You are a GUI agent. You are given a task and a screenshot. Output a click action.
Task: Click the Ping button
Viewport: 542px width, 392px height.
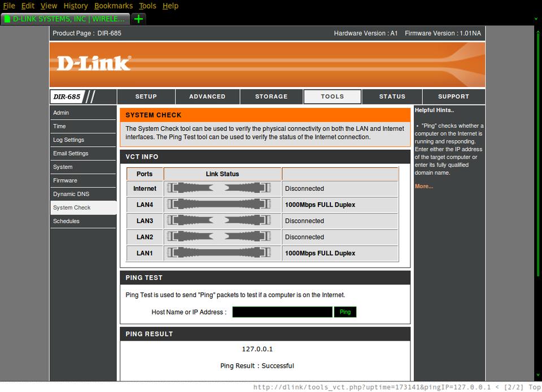pos(345,312)
